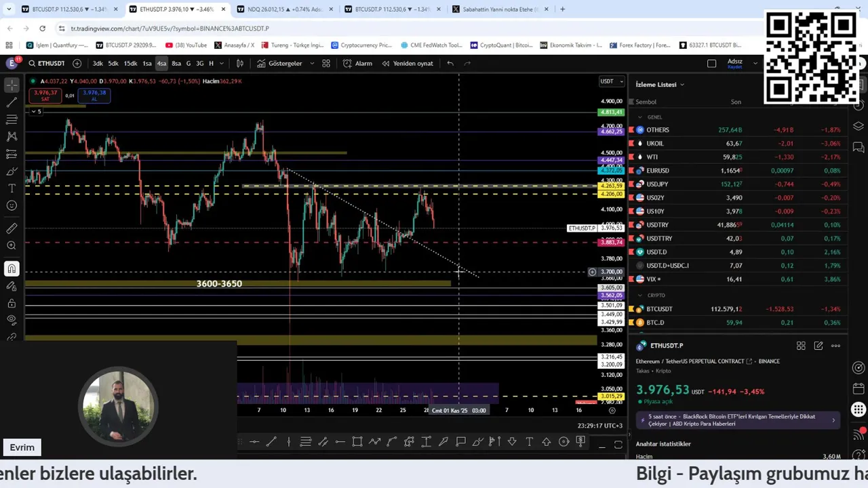The width and height of the screenshot is (868, 488).
Task: Select the 4sa timeframe
Action: 161,63
